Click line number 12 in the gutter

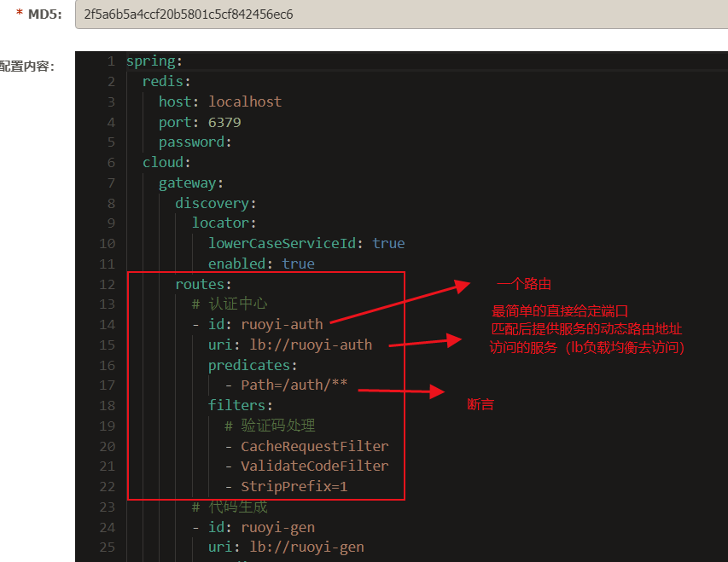tap(107, 285)
